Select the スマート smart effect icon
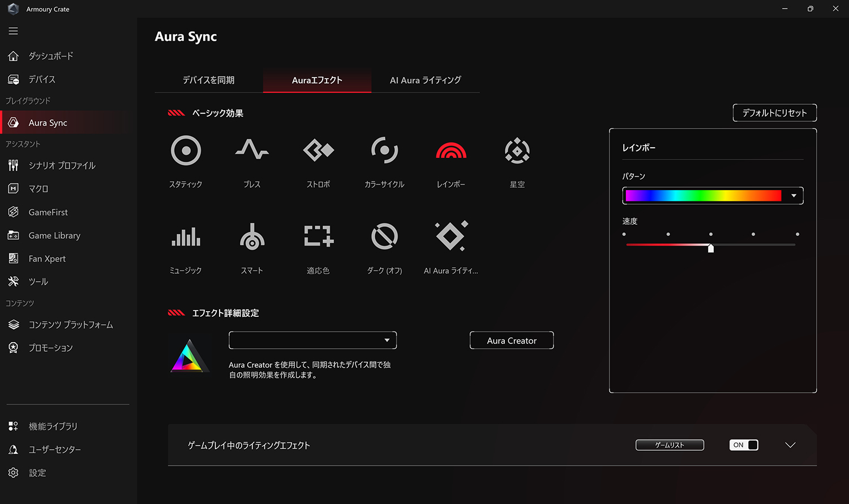This screenshot has width=849, height=504. click(x=252, y=236)
